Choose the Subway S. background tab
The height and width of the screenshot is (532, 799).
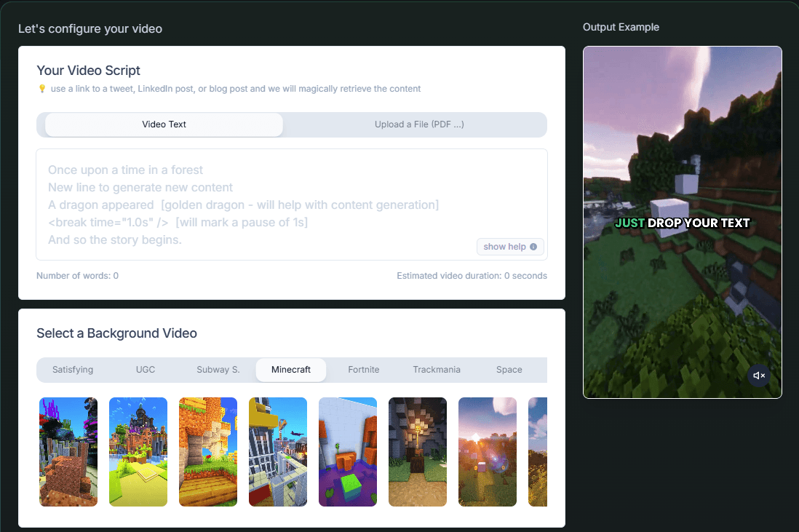click(218, 370)
